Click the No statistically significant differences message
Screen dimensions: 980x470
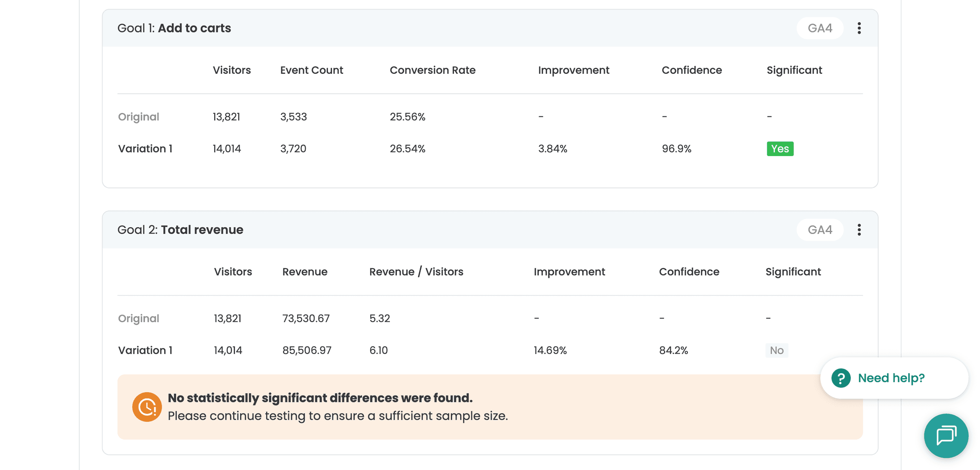point(320,398)
